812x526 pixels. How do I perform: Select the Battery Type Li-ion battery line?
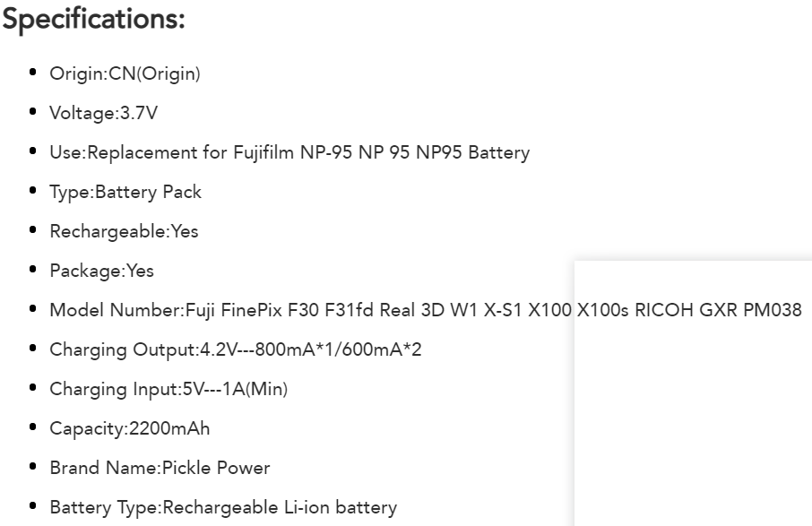pos(223,507)
